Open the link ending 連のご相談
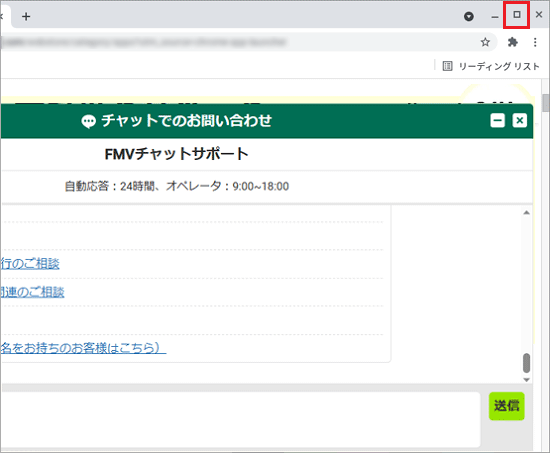 pyautogui.click(x=32, y=292)
